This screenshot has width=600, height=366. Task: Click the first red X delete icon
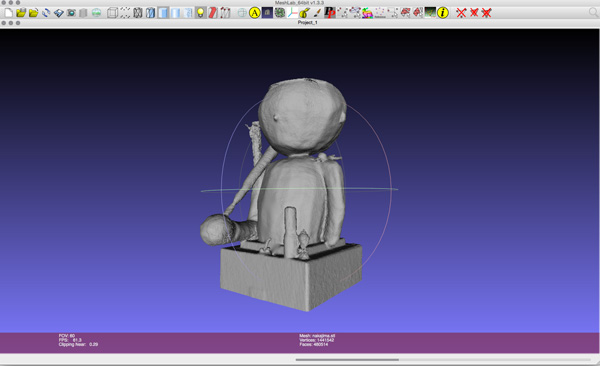point(461,13)
